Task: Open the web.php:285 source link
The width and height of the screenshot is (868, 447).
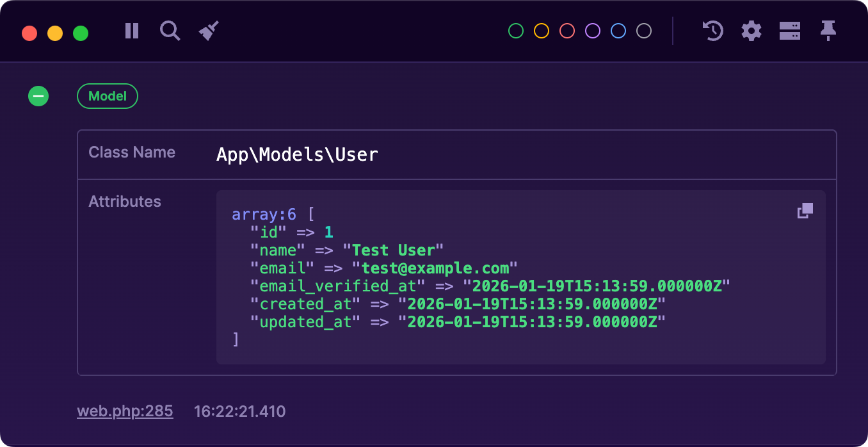Action: (125, 411)
